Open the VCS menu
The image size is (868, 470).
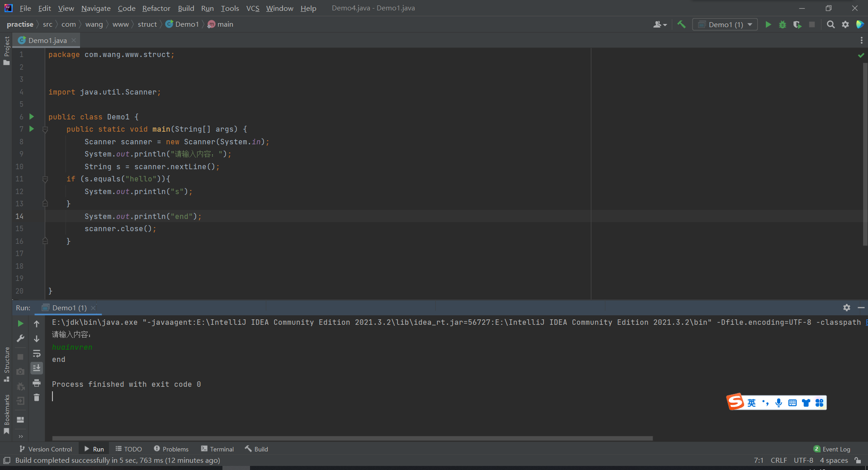[x=253, y=8]
